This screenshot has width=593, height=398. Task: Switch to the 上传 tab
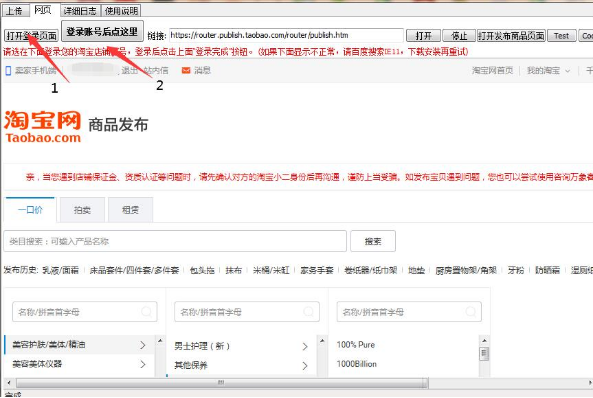tap(15, 11)
